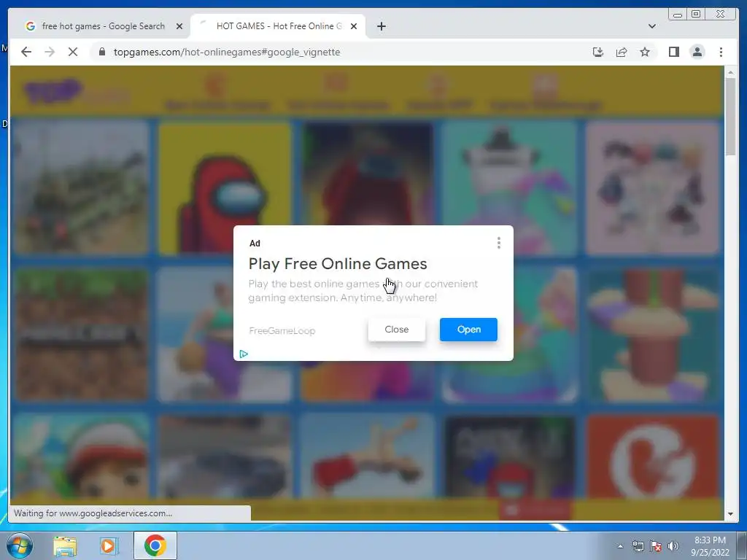Open the Windows Start menu

(20, 545)
